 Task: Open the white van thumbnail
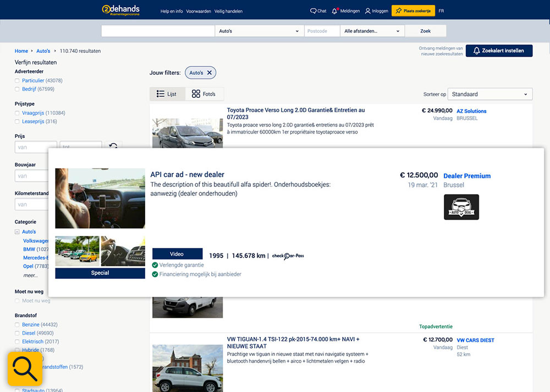pos(188,307)
